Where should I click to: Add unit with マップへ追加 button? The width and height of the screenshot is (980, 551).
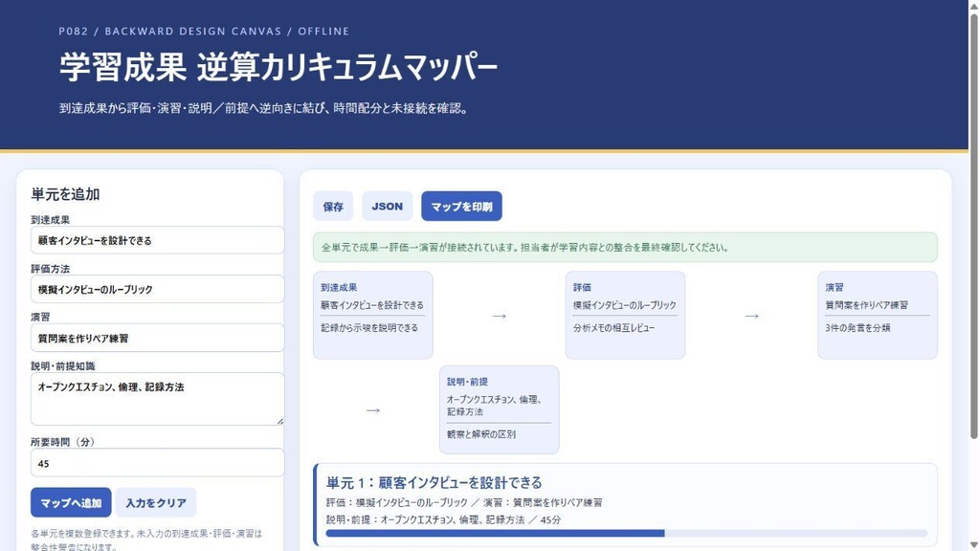71,502
